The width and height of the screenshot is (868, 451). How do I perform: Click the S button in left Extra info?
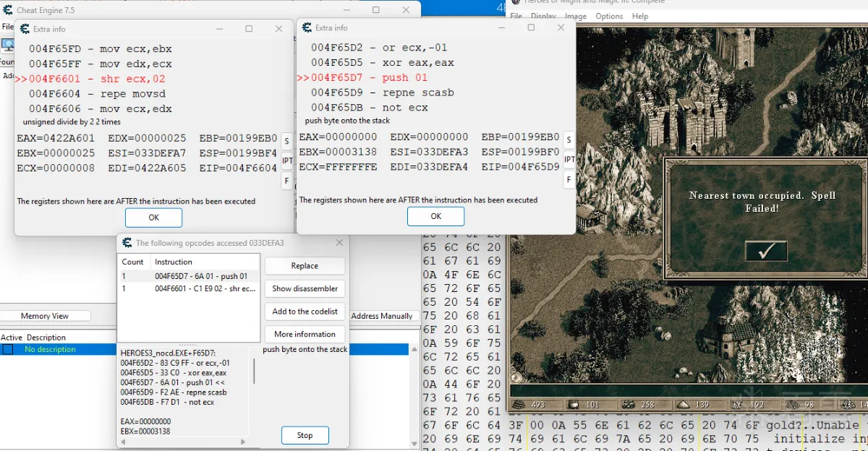click(x=286, y=140)
